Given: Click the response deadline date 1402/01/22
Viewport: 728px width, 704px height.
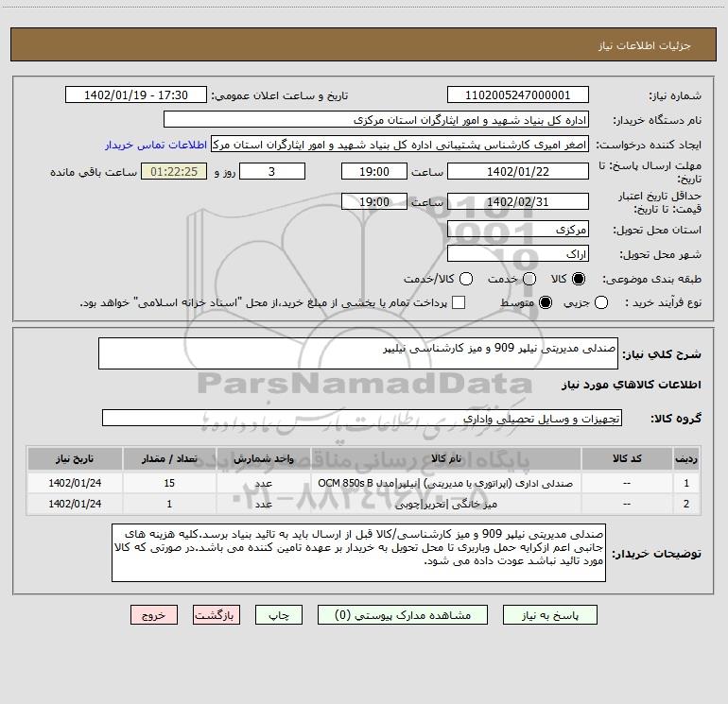Looking at the screenshot, I should click(518, 171).
